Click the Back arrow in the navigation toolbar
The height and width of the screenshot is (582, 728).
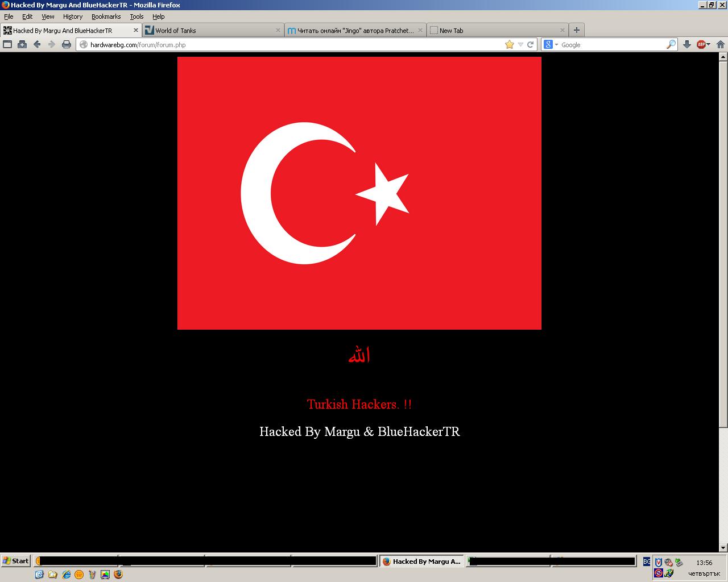37,44
